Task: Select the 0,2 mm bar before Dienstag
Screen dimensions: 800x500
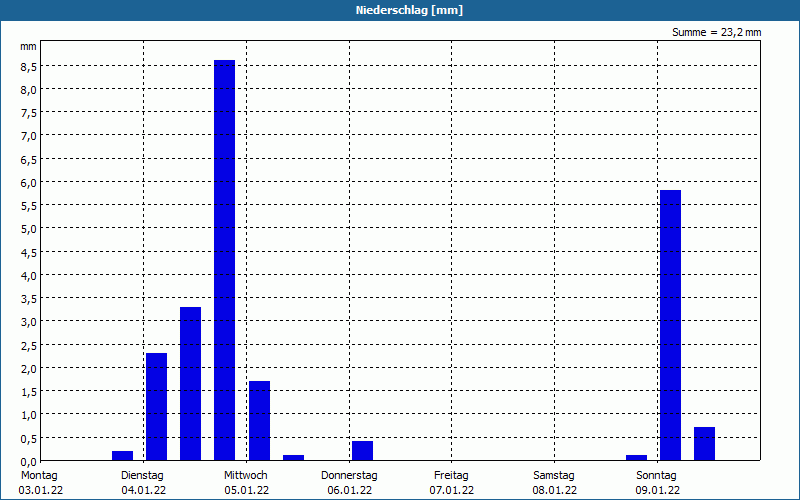Action: point(122,456)
